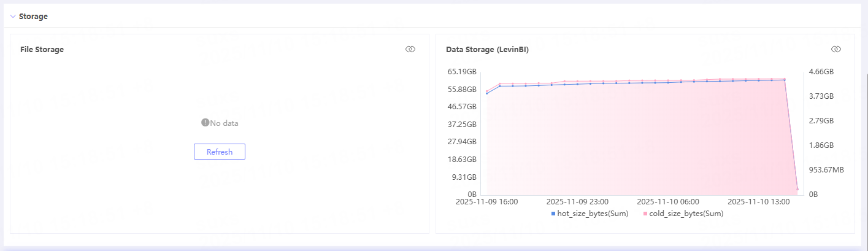The width and height of the screenshot is (868, 251).
Task: Select the File Storage panel title
Action: (42, 50)
